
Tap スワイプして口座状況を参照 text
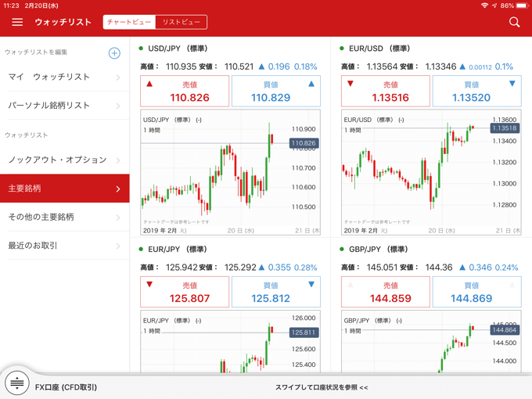click(x=322, y=387)
